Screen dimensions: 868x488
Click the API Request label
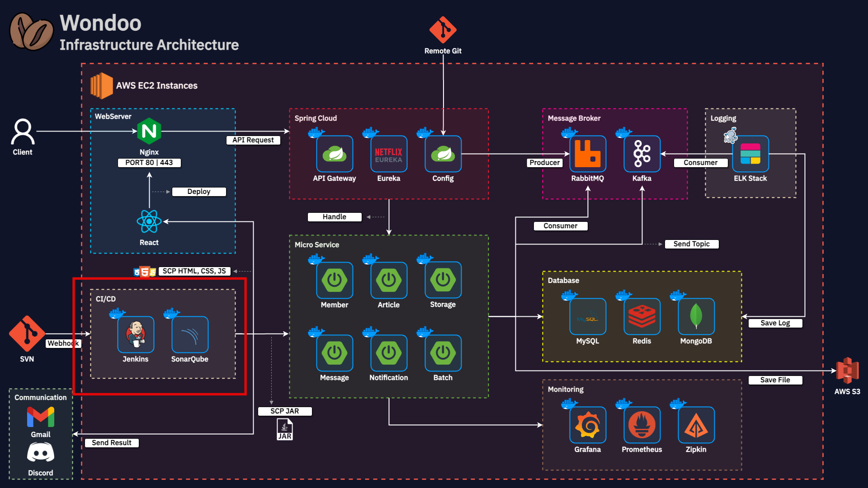[x=253, y=140]
